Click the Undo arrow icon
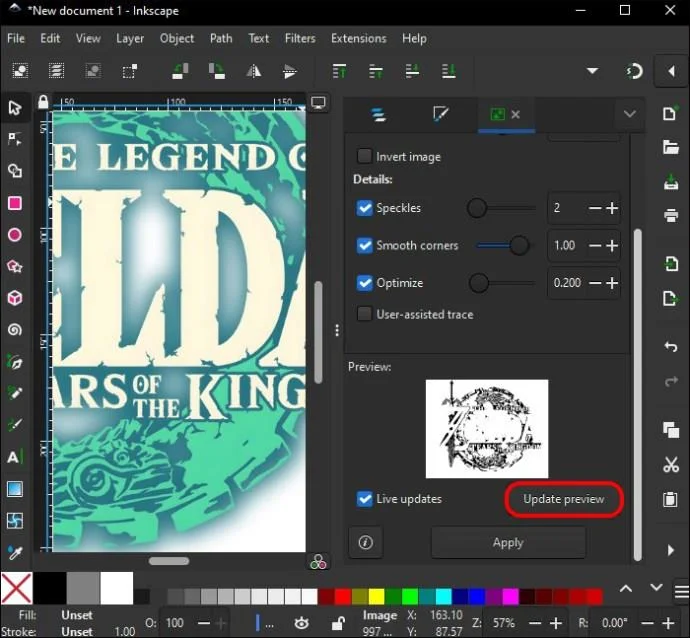 pyautogui.click(x=670, y=347)
